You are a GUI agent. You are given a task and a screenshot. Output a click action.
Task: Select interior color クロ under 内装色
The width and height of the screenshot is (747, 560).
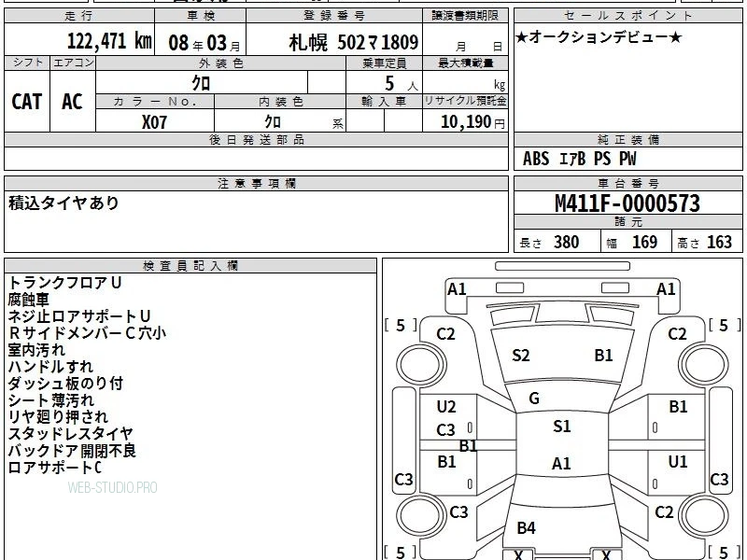click(273, 122)
